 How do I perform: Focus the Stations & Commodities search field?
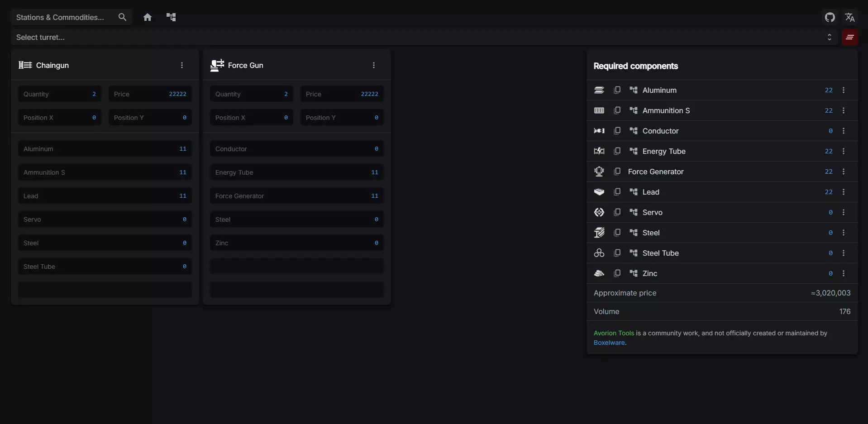coord(63,17)
